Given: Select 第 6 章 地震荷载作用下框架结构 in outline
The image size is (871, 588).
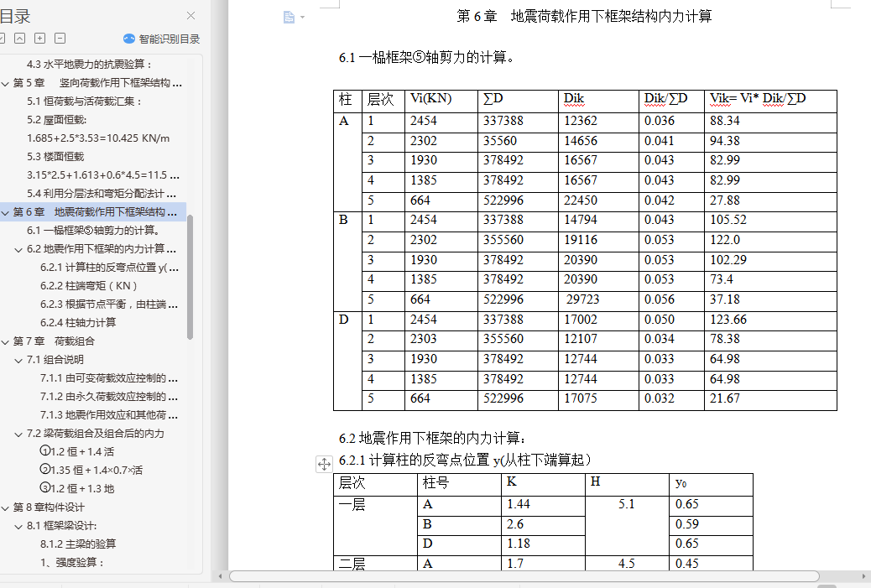Looking at the screenshot, I should (x=95, y=212).
